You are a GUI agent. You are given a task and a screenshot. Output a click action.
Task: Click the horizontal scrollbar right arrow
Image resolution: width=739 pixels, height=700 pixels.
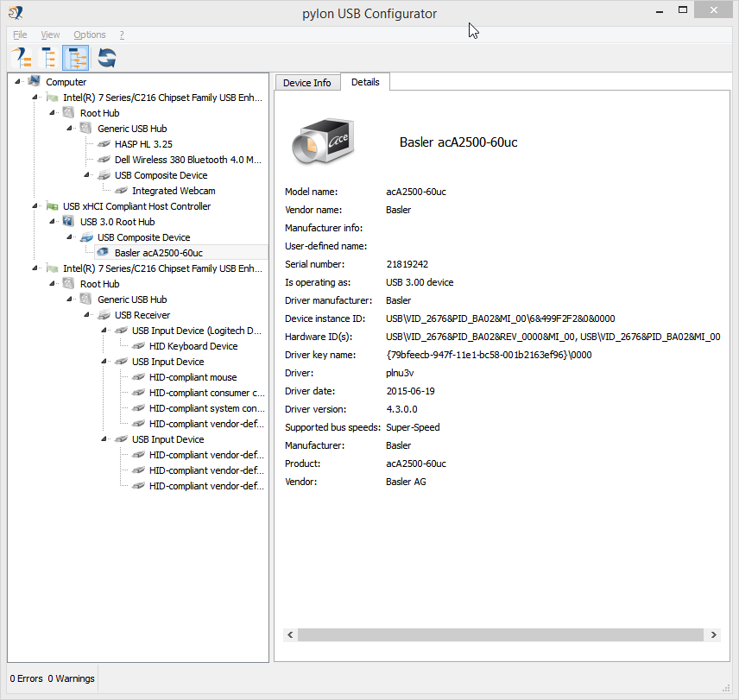coord(713,634)
